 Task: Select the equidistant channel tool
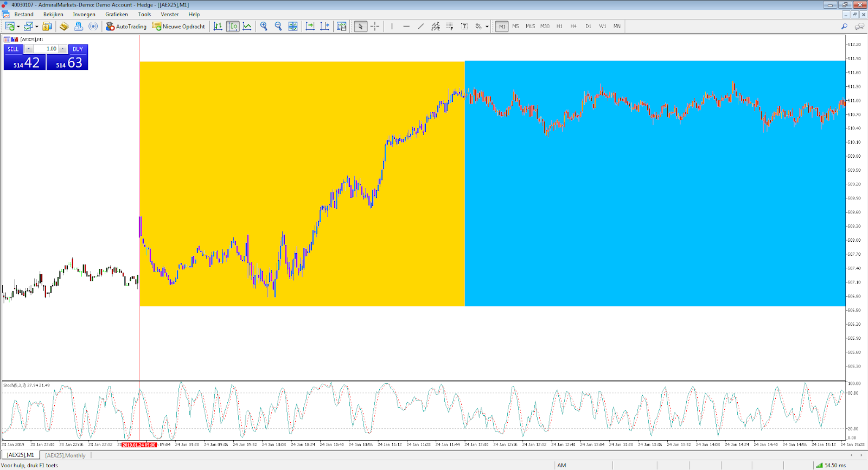(435, 26)
